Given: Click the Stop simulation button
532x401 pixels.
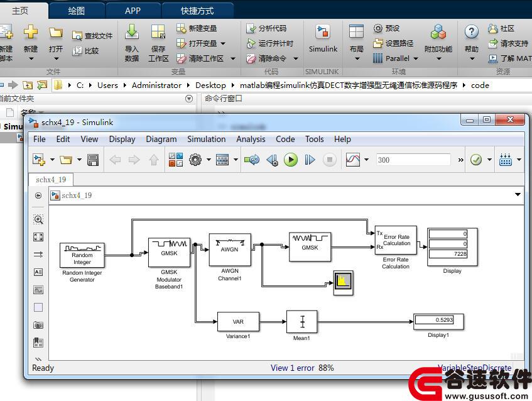Looking at the screenshot, I should pyautogui.click(x=330, y=160).
